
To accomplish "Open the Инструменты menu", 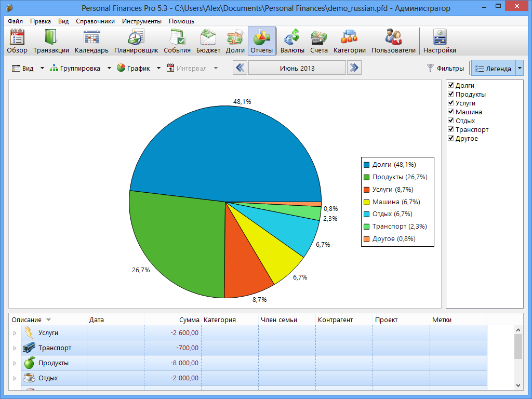I will coord(141,21).
